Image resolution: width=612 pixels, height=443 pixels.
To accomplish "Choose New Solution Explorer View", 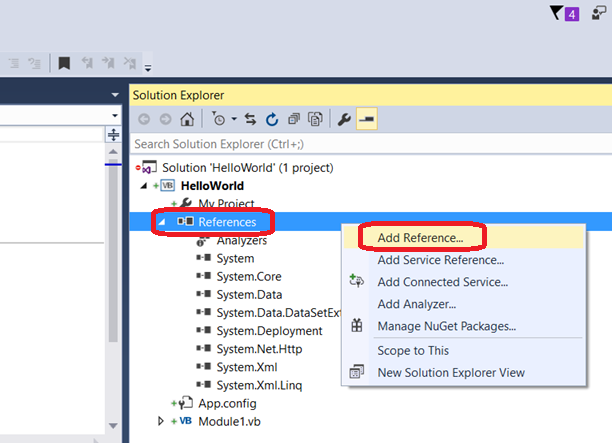I will pos(464,372).
